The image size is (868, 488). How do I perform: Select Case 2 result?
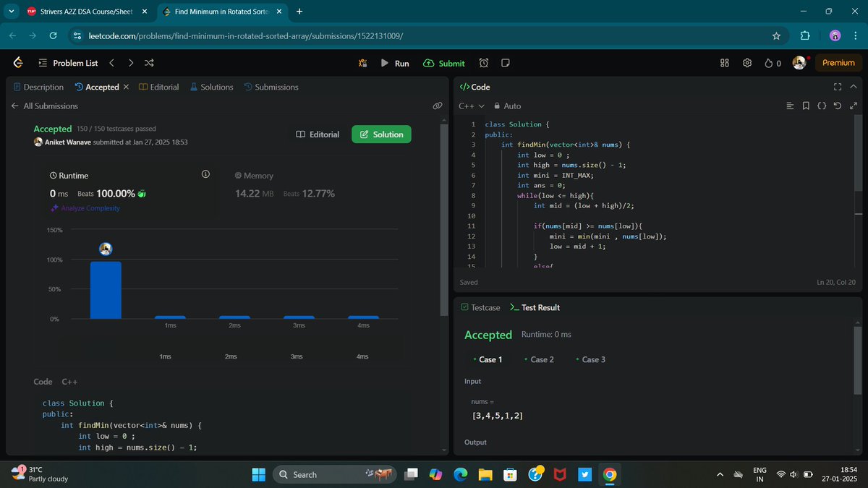[539, 359]
